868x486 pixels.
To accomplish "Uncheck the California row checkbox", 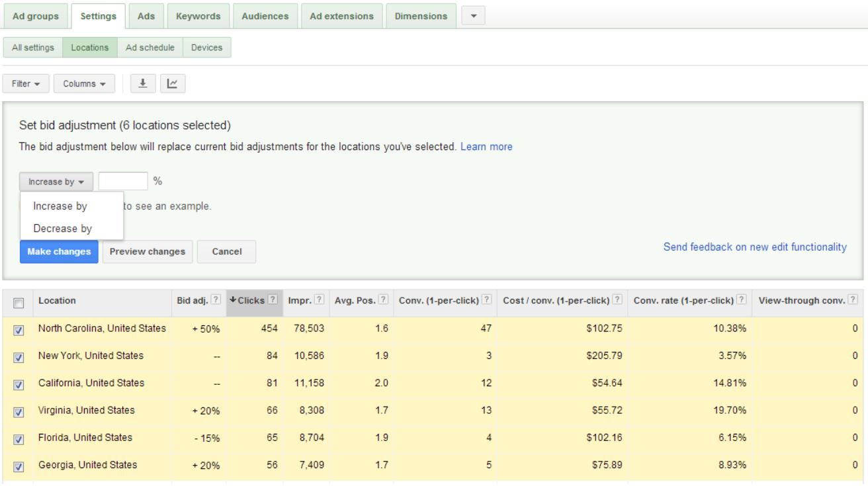I will (18, 384).
